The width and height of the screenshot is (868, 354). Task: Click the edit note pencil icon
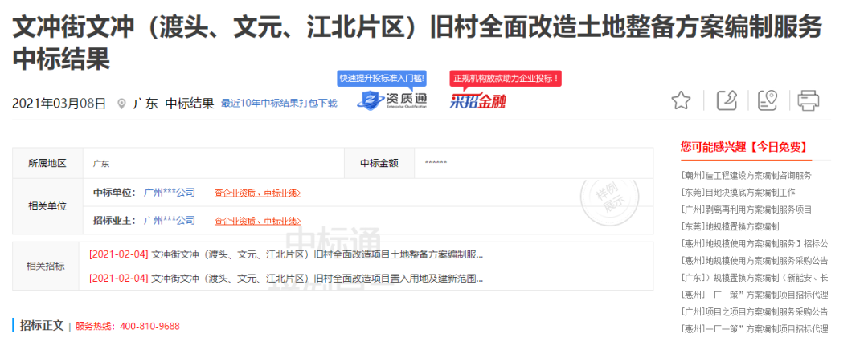click(x=727, y=100)
